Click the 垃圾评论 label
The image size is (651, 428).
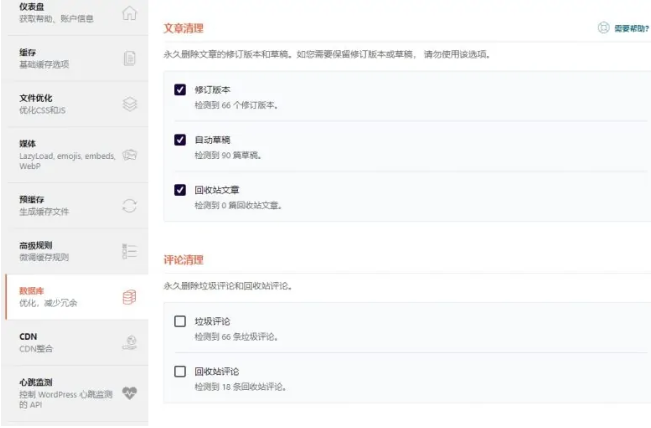(x=212, y=321)
